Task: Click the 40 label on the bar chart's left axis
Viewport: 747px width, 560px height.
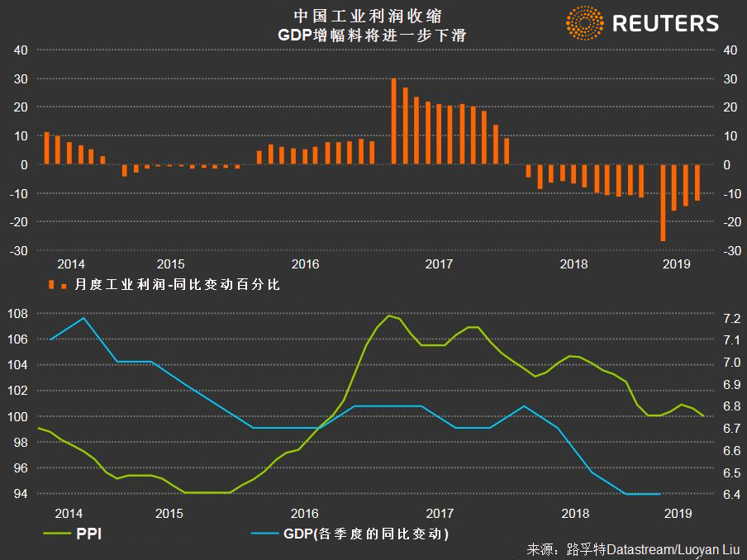Action: [x=21, y=50]
